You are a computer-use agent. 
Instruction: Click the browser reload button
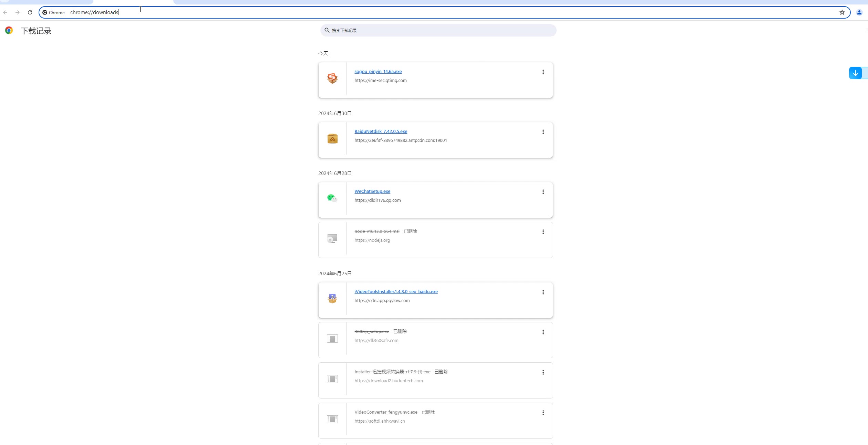30,12
